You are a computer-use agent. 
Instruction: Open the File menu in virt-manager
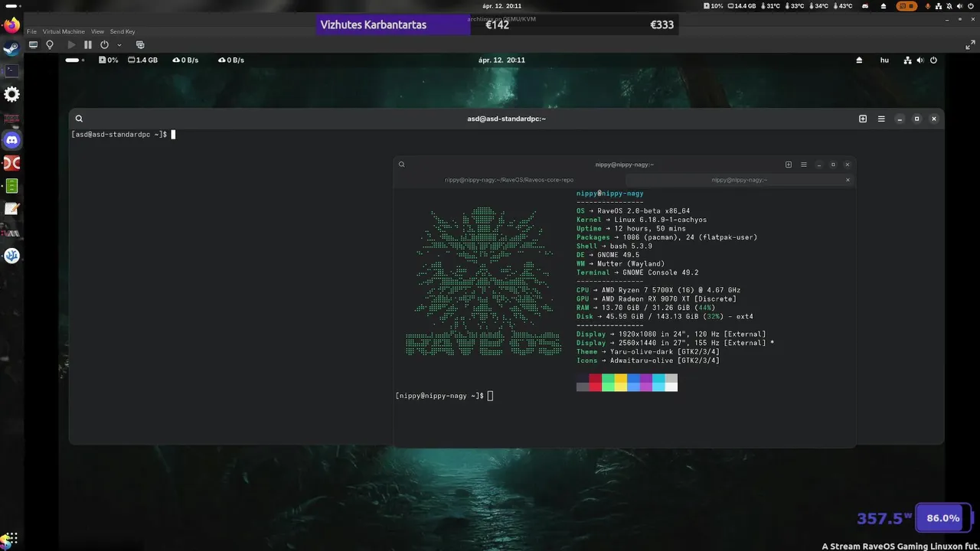coord(31,32)
